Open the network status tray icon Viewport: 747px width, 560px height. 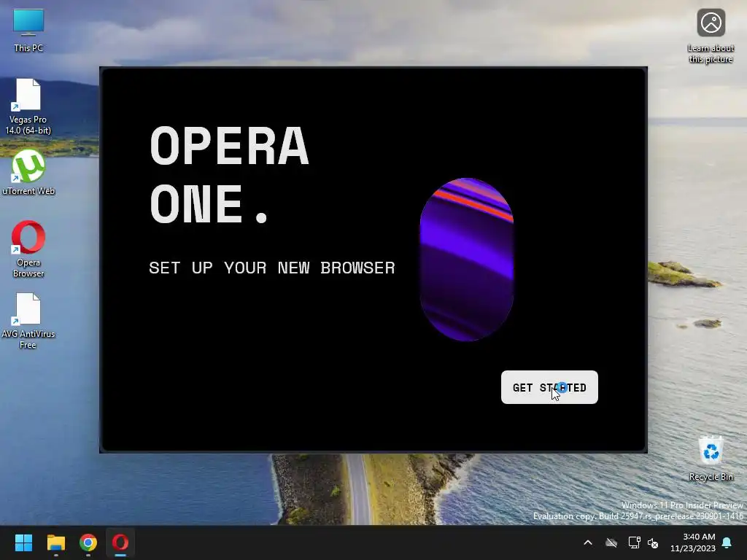[634, 542]
